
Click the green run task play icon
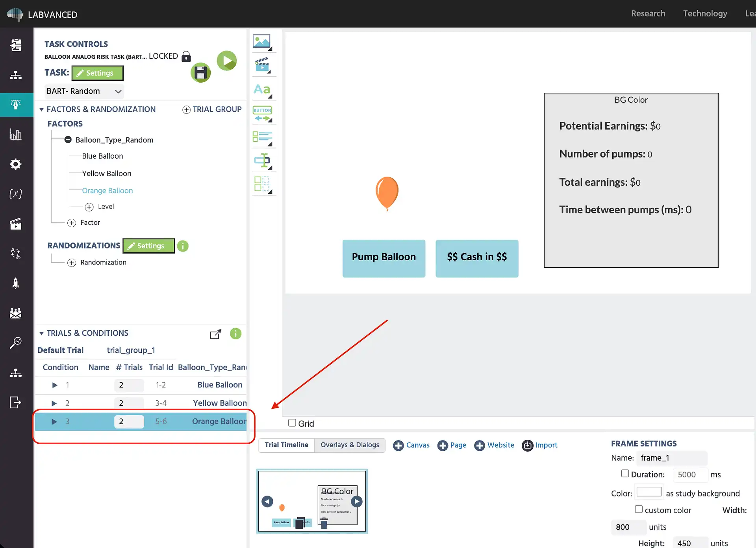pos(227,61)
